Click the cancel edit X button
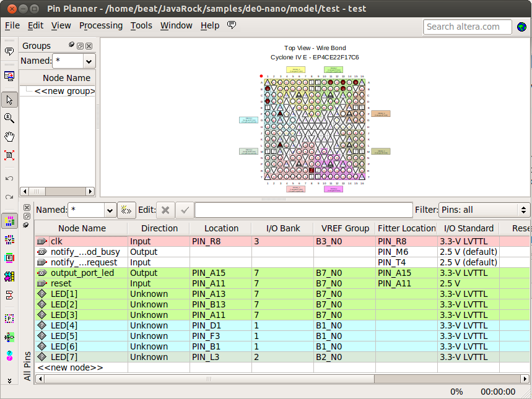The image size is (532, 399). tap(165, 210)
